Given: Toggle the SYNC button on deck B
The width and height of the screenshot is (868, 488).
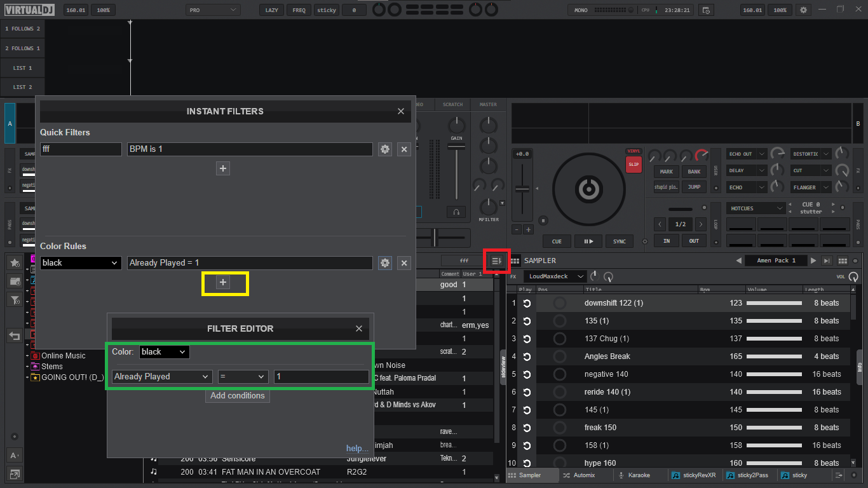Looking at the screenshot, I should (620, 241).
